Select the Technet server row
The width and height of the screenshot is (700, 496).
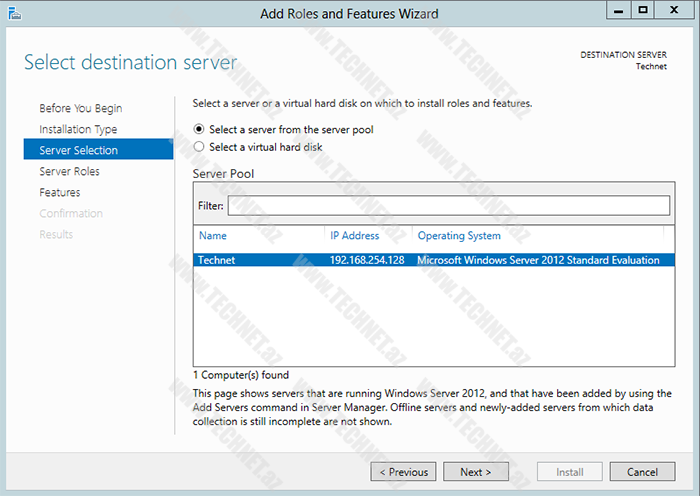(430, 260)
